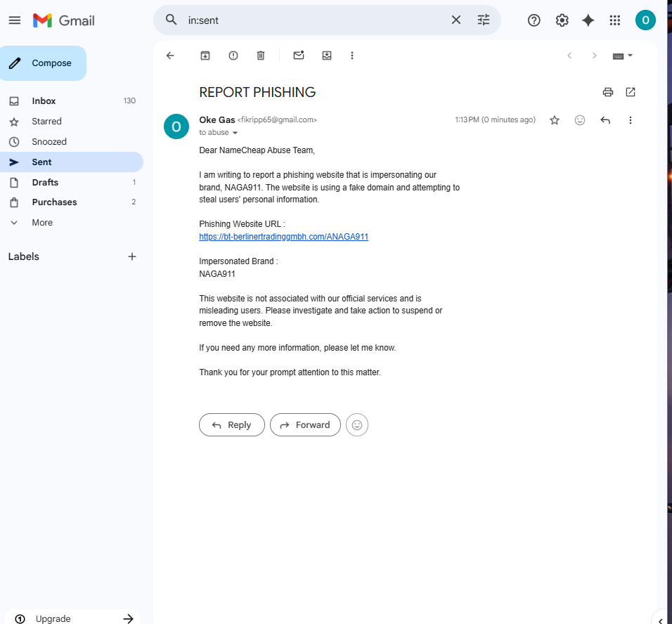This screenshot has width=672, height=624.
Task: Star the REPORT PHISHING message
Action: (555, 120)
